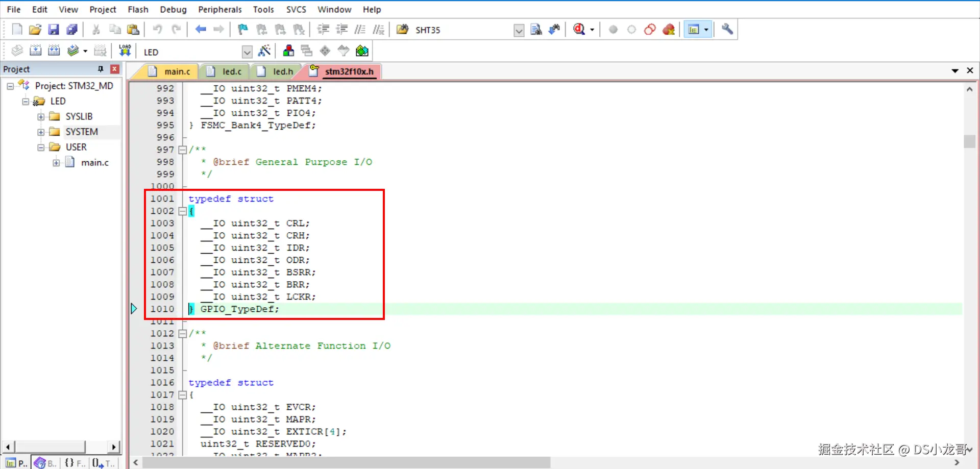Switch to the main.c tab
This screenshot has height=469, width=980.
click(170, 71)
